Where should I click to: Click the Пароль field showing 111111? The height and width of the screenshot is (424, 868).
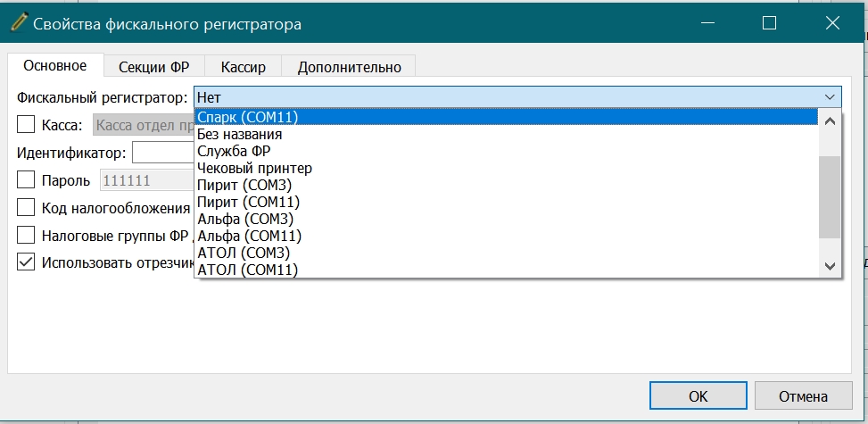147,180
